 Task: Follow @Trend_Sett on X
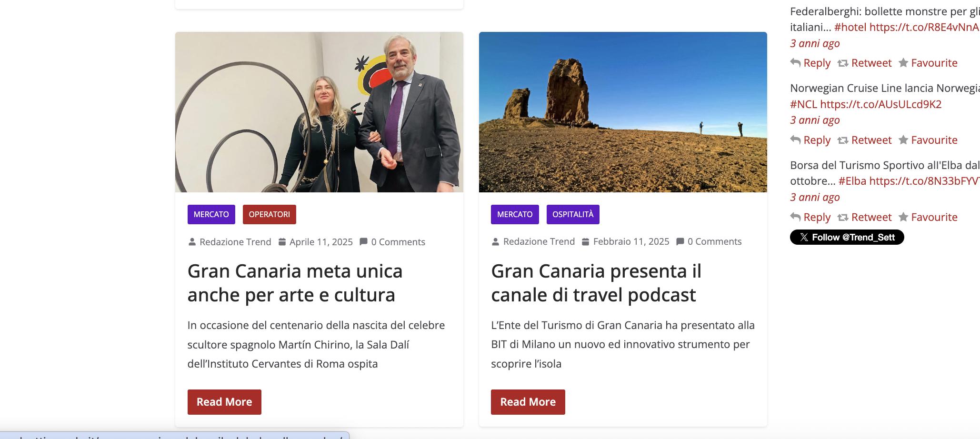pyautogui.click(x=847, y=237)
